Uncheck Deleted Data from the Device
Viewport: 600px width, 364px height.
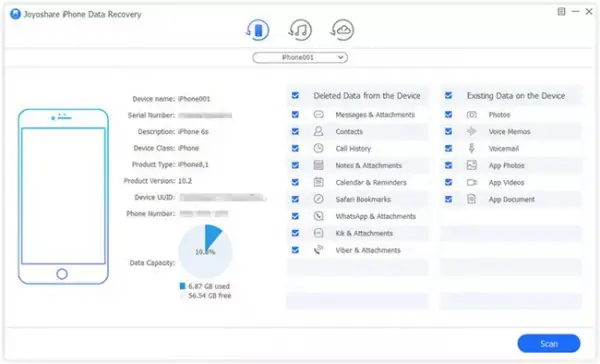click(x=295, y=95)
